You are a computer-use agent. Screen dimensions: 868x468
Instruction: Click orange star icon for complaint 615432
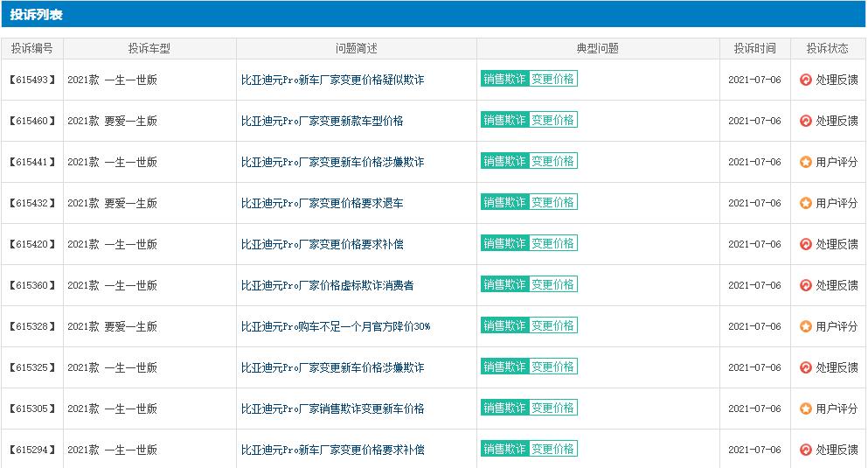click(x=805, y=203)
